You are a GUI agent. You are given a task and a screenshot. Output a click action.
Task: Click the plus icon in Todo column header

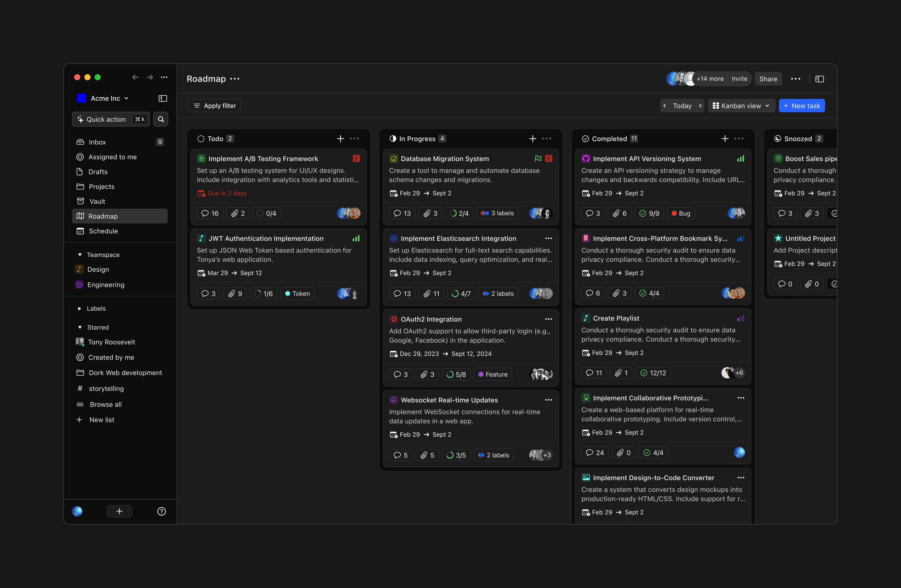(340, 139)
